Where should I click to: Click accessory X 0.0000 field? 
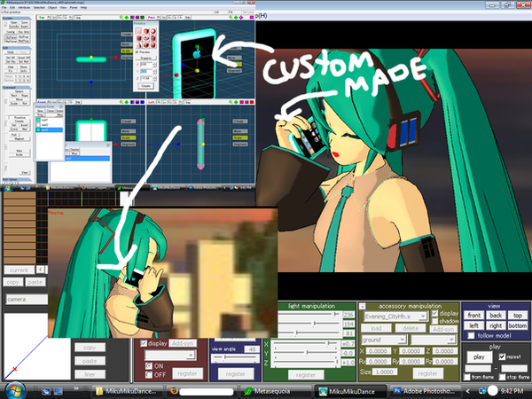coord(378,351)
